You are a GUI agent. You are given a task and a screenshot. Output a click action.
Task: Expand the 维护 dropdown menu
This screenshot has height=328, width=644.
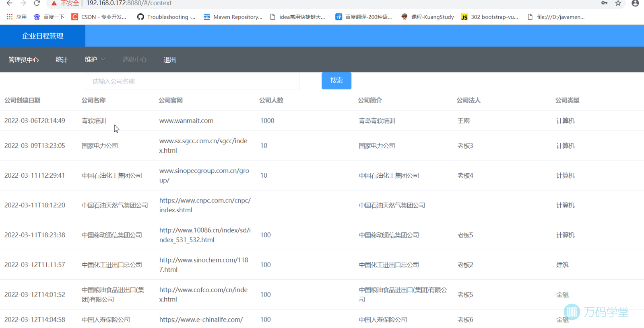tap(95, 59)
